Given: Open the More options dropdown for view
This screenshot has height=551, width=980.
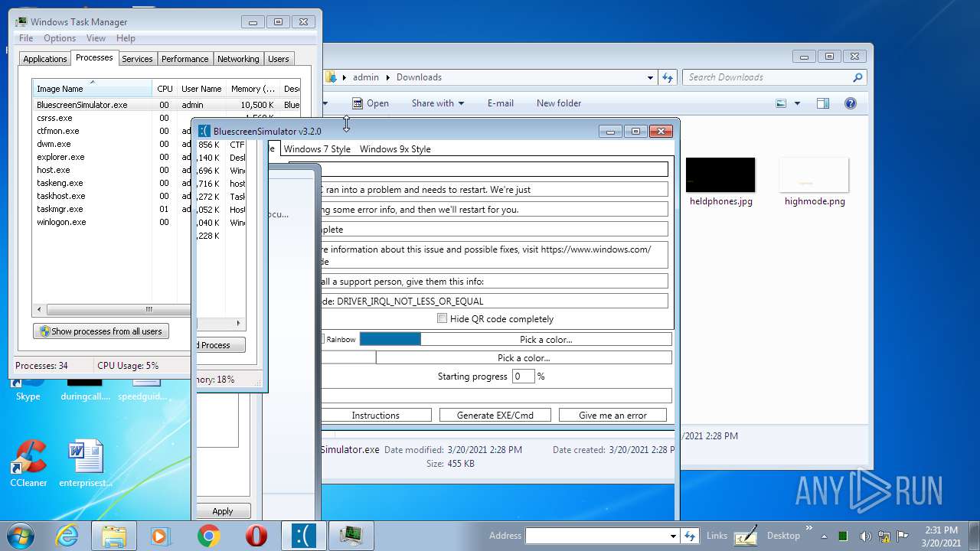Looking at the screenshot, I should 797,103.
